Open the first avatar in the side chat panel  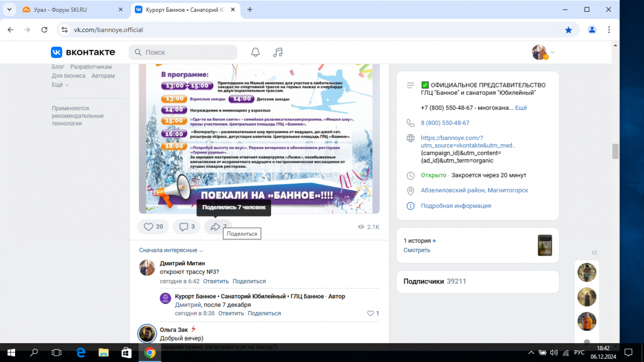(587, 272)
